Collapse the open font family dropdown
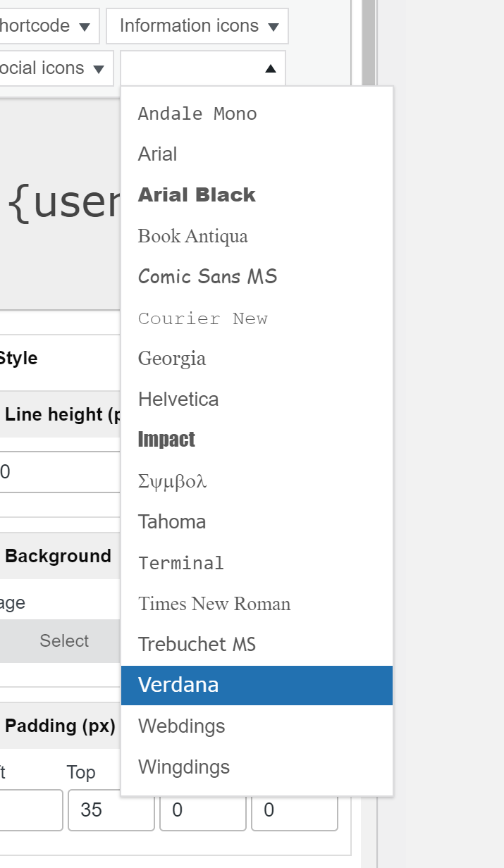The width and height of the screenshot is (504, 868). (203, 68)
